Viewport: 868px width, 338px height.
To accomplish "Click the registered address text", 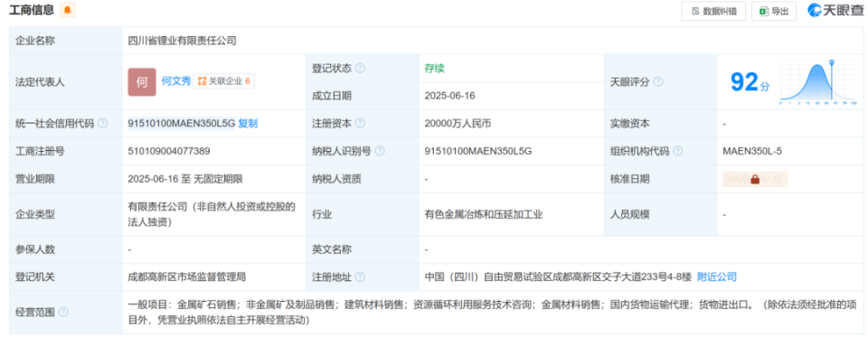I will 558,277.
